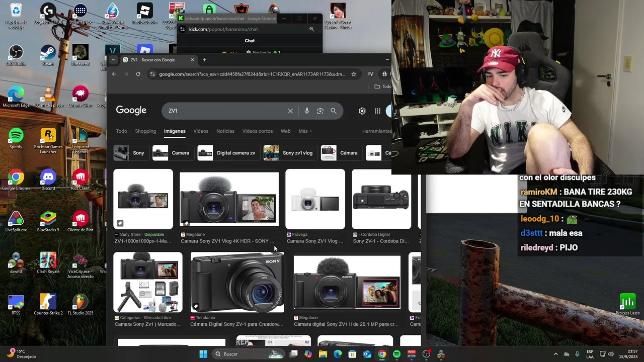
Task: Open the Windows Start menu
Action: click(203, 354)
